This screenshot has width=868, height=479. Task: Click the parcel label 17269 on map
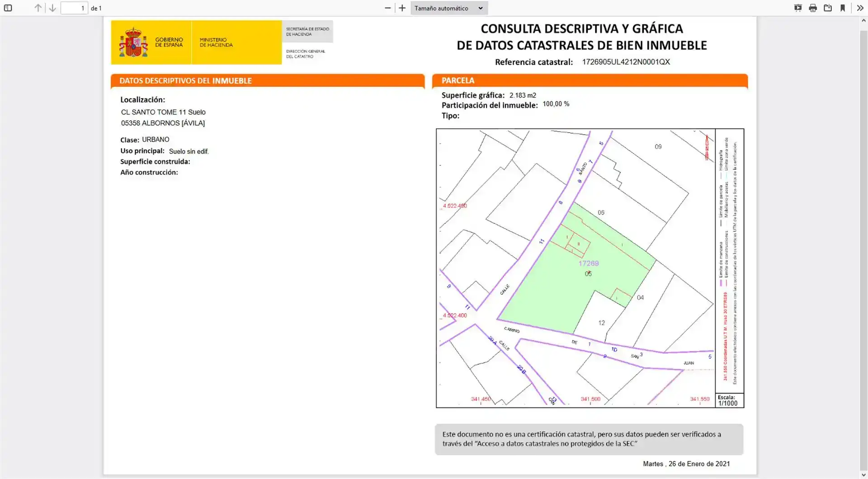point(589,263)
